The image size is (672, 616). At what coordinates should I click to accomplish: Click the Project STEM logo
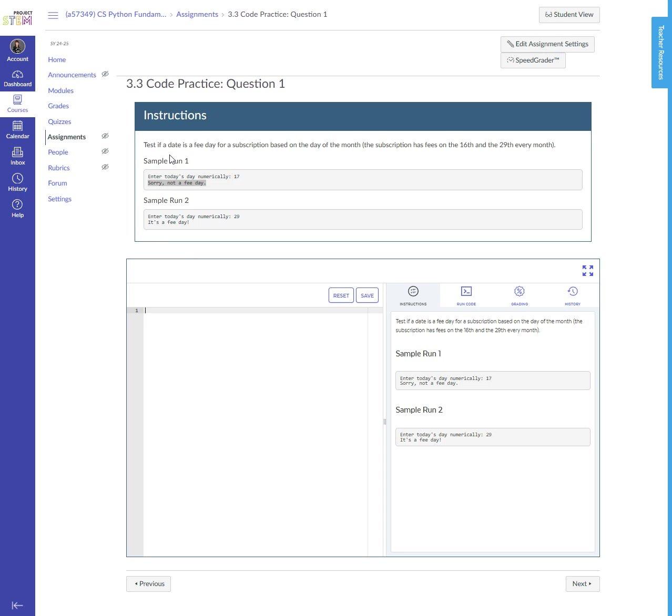tap(17, 18)
